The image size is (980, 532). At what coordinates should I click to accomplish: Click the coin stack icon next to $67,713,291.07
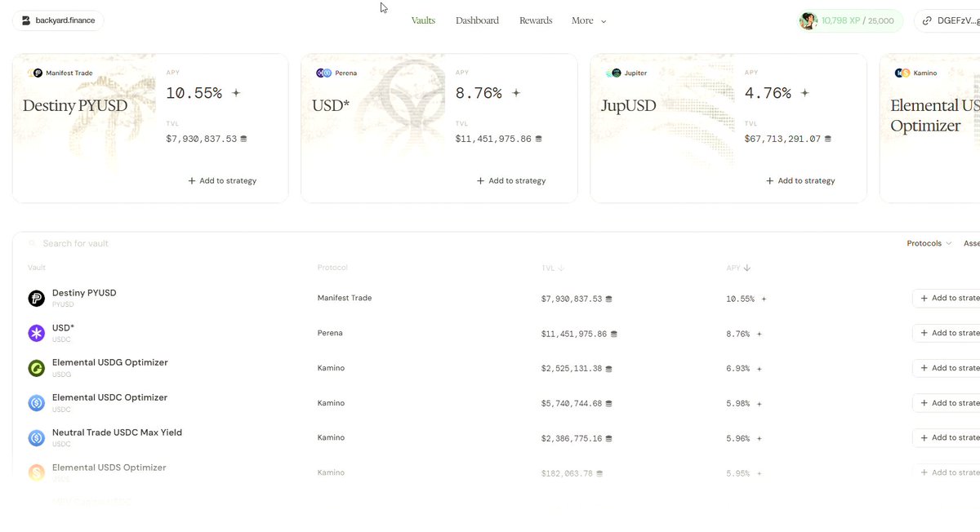[x=828, y=139]
